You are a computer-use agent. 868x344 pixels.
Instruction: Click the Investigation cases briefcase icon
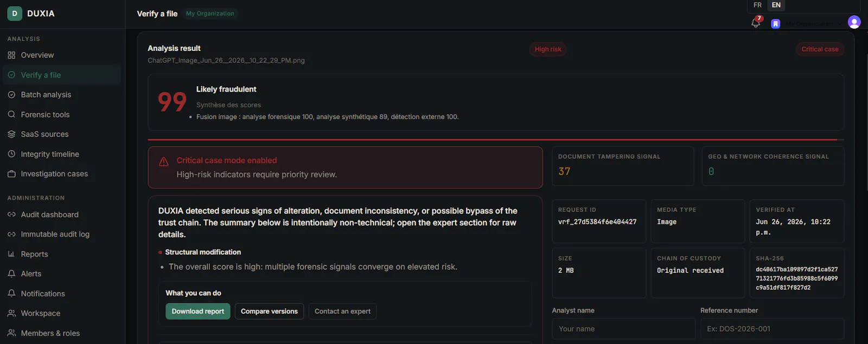tap(11, 174)
